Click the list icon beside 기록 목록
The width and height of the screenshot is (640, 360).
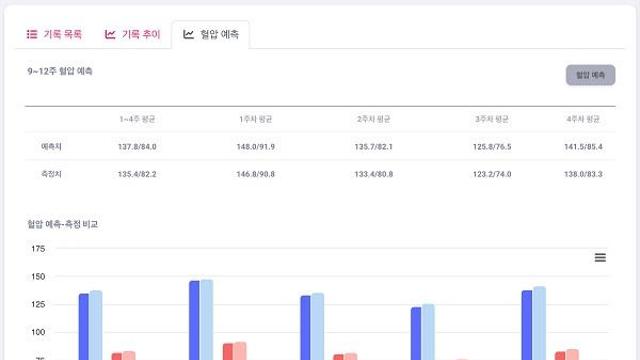click(32, 34)
